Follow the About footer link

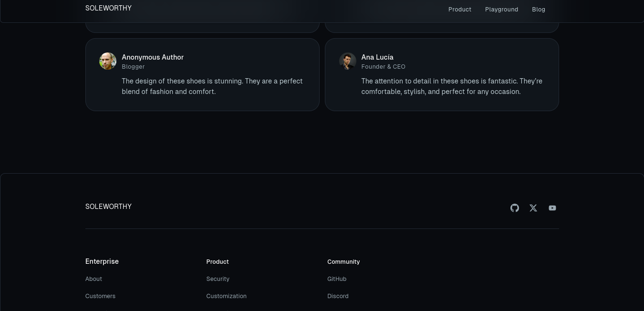[x=93, y=279]
